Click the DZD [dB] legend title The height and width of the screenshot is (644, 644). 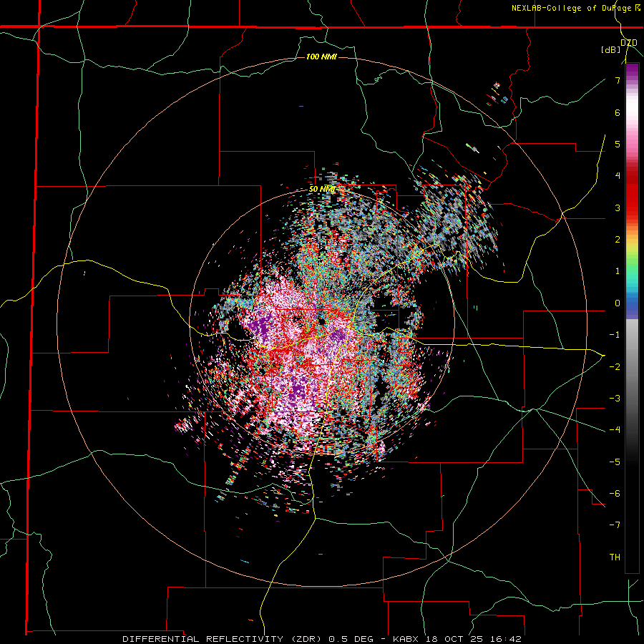point(620,46)
